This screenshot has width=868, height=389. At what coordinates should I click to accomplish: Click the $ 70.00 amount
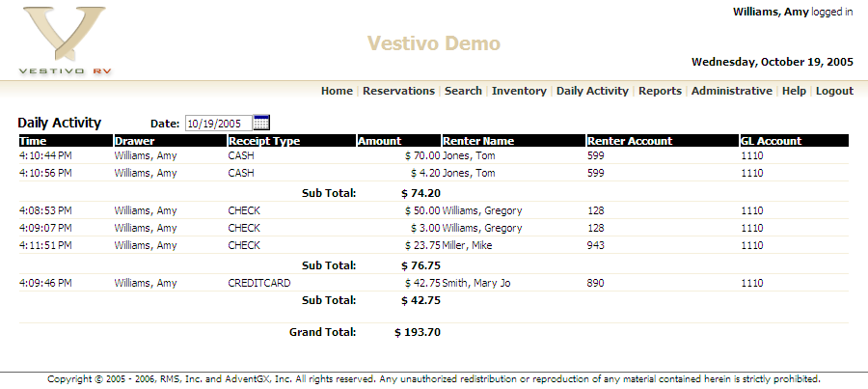tap(422, 155)
